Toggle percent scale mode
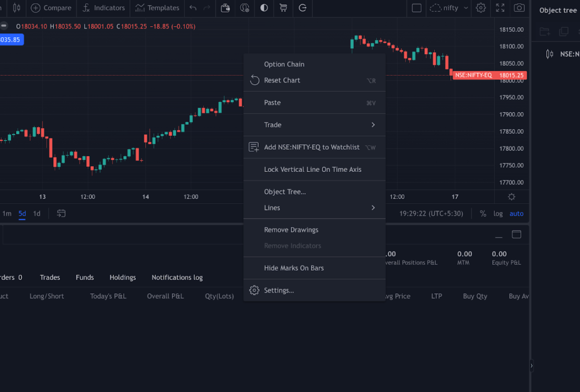Viewport: 580px width, 392px height. point(483,214)
